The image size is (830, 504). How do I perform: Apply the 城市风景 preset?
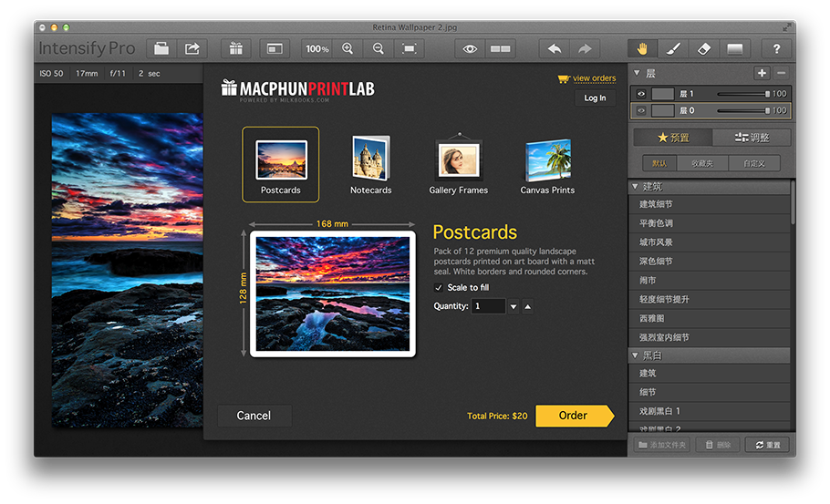pos(710,242)
